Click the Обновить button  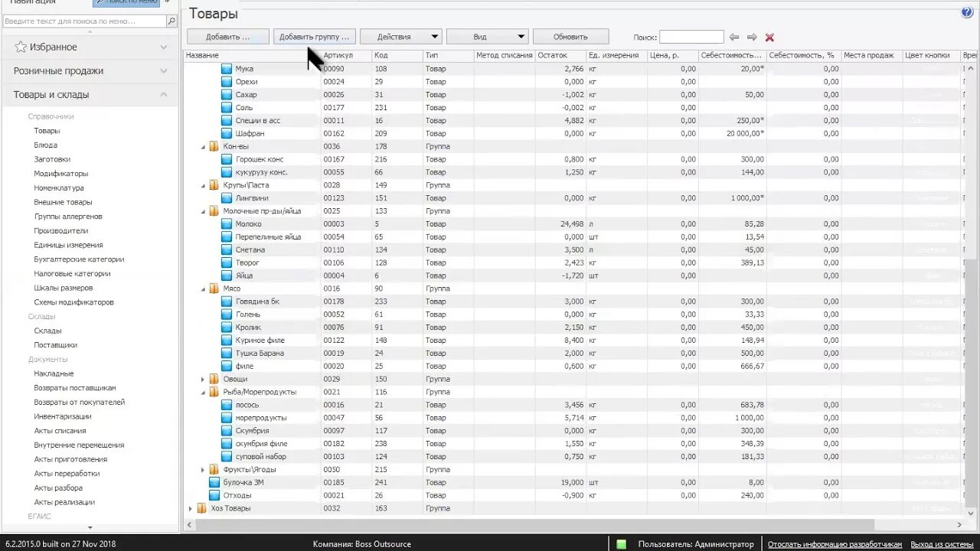[x=570, y=37]
